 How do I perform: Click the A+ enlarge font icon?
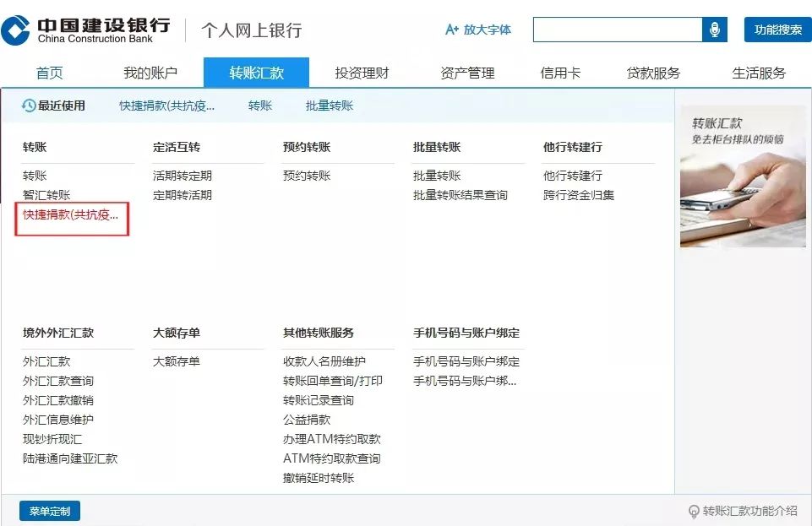click(451, 29)
